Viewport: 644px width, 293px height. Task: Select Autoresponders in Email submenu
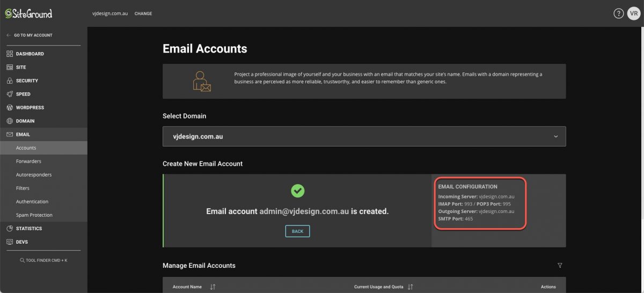click(34, 174)
